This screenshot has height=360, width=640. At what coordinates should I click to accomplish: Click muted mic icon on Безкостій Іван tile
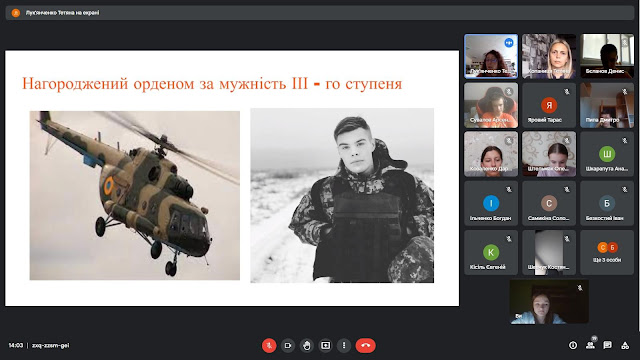click(x=625, y=189)
